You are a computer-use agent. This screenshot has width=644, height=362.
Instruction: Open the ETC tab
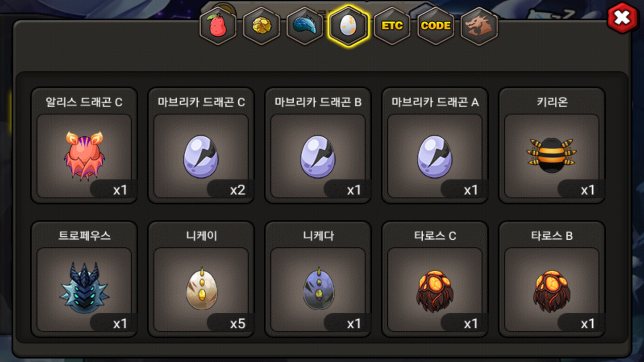pos(392,26)
